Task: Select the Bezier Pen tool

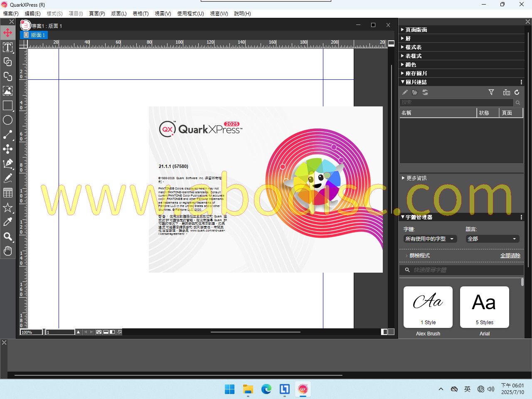Action: point(7,164)
